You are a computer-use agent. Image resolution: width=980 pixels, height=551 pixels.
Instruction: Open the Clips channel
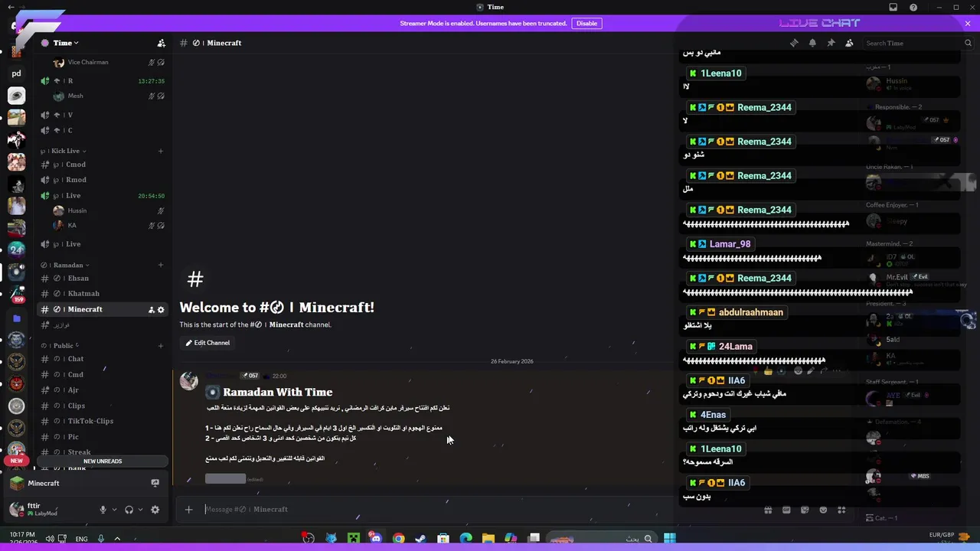[x=103, y=406]
